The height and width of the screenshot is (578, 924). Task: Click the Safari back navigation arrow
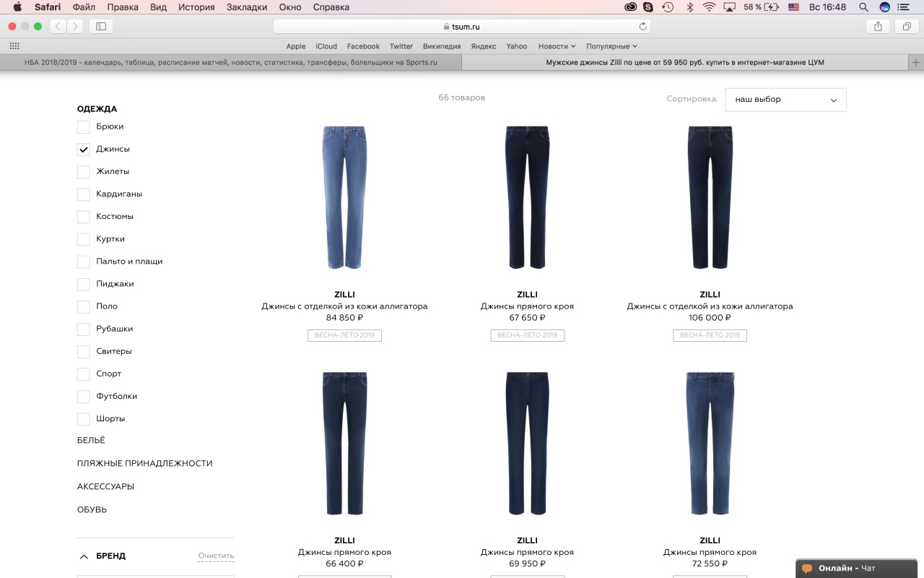pos(58,27)
